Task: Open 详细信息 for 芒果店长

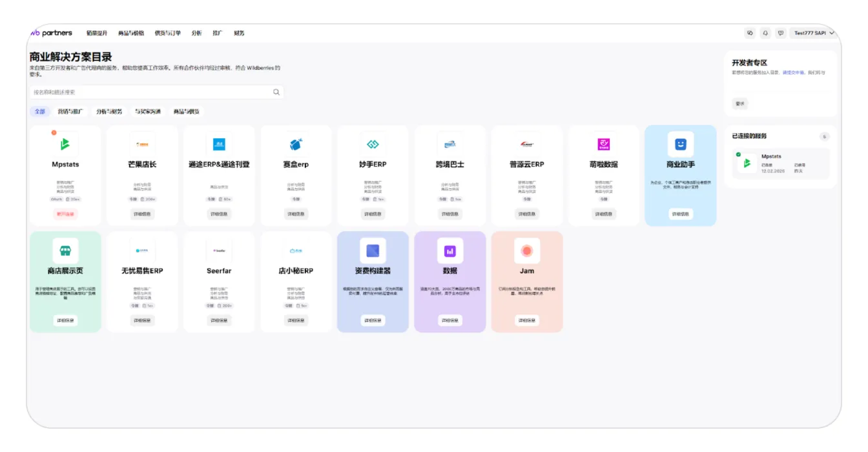Action: 142,214
